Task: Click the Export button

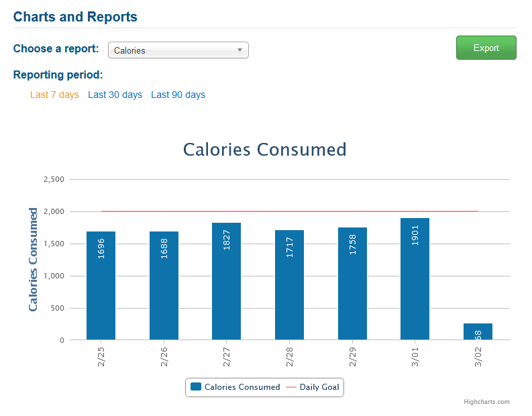Action: click(486, 48)
